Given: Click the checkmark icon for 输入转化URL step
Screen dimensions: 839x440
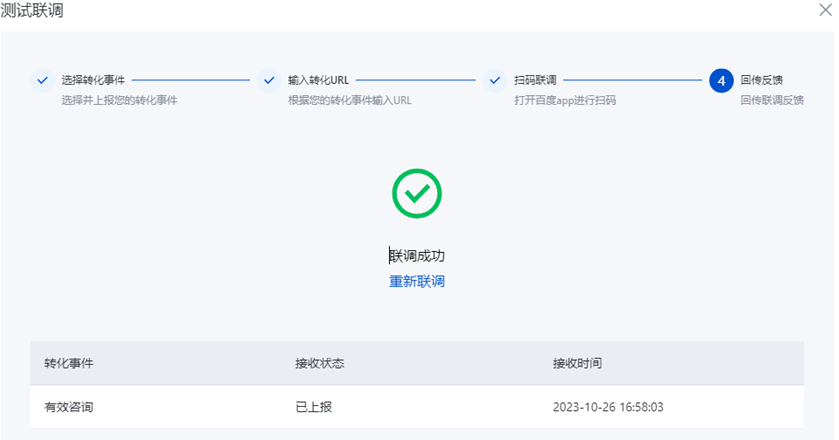Looking at the screenshot, I should pyautogui.click(x=269, y=81).
